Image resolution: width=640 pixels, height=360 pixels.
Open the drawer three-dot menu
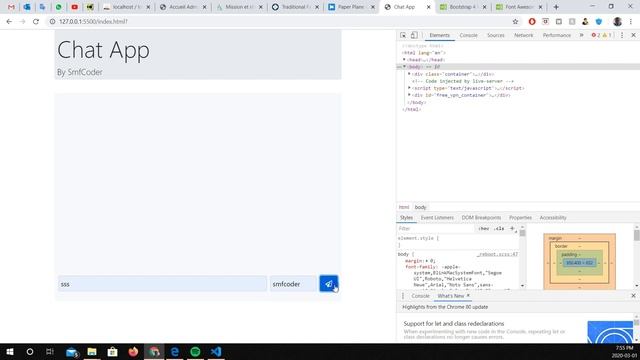(403, 296)
